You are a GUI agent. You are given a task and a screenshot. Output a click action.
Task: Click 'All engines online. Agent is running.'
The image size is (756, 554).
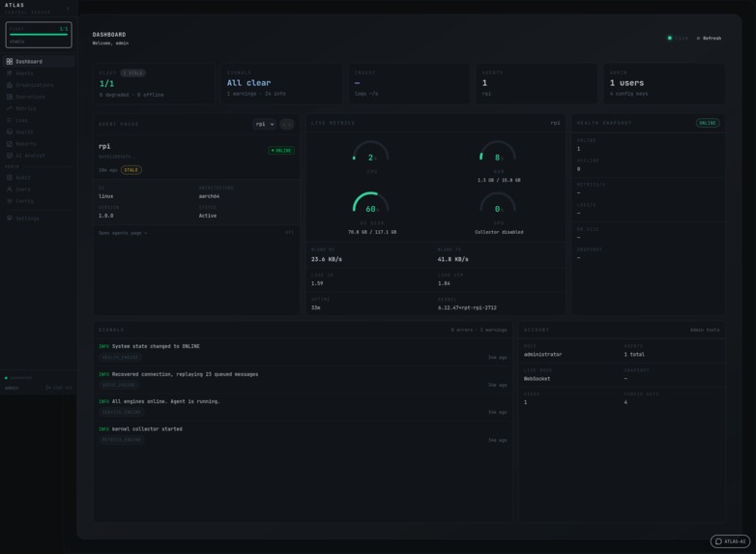click(x=166, y=401)
